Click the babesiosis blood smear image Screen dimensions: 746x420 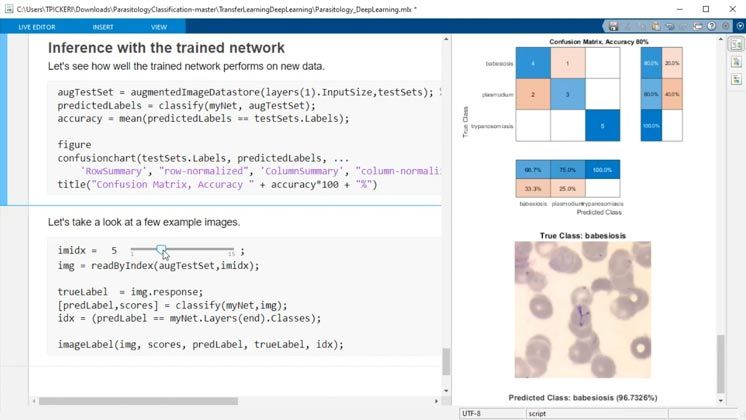(583, 310)
